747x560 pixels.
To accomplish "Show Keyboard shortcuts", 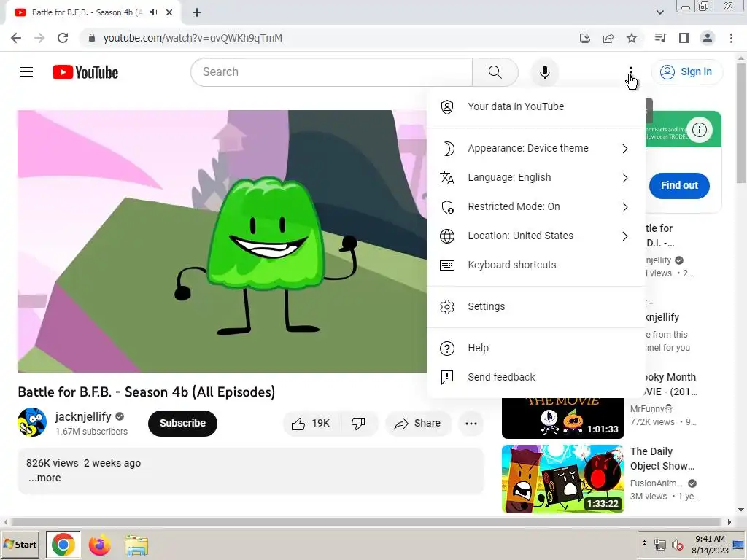I will pos(536,265).
